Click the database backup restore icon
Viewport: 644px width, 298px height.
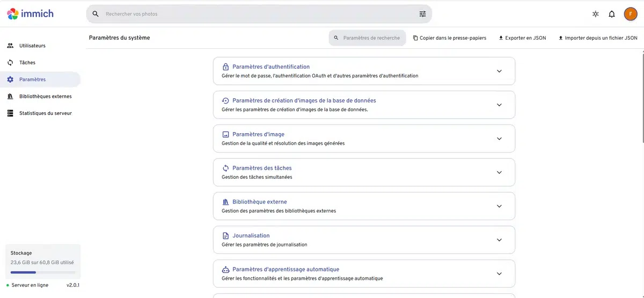[225, 101]
